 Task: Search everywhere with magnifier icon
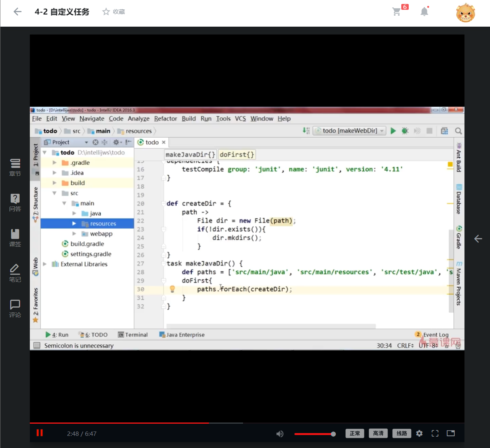coord(458,131)
